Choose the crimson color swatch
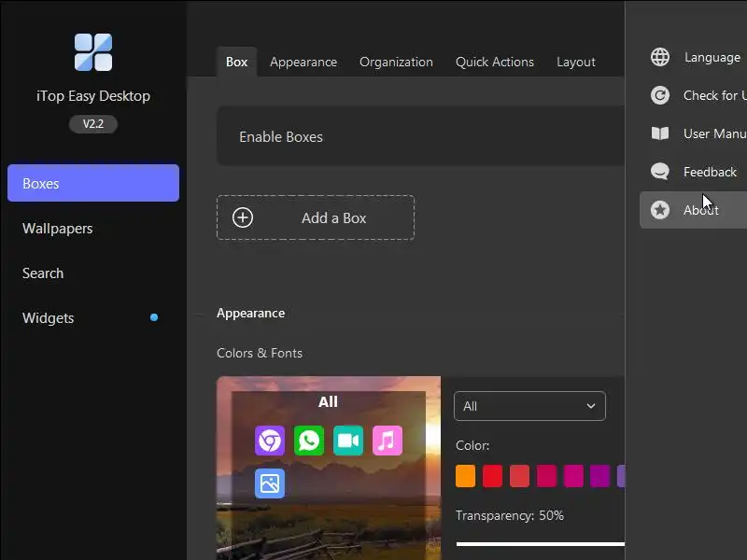This screenshot has width=747, height=560. point(546,476)
